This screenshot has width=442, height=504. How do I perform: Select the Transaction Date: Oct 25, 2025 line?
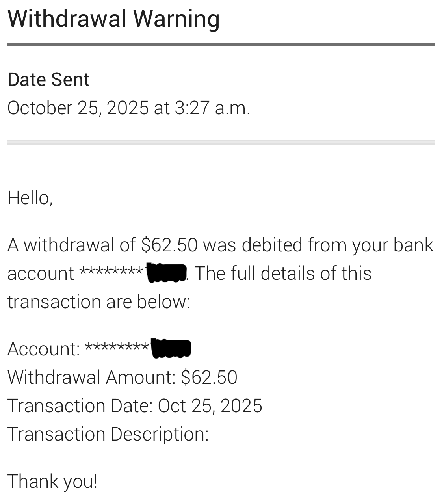(x=135, y=406)
